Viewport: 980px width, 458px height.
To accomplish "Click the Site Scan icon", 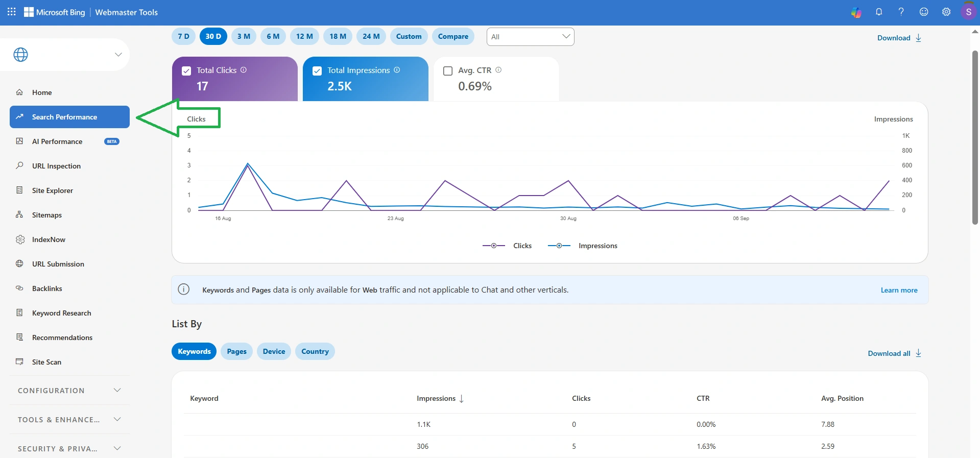I will (19, 361).
